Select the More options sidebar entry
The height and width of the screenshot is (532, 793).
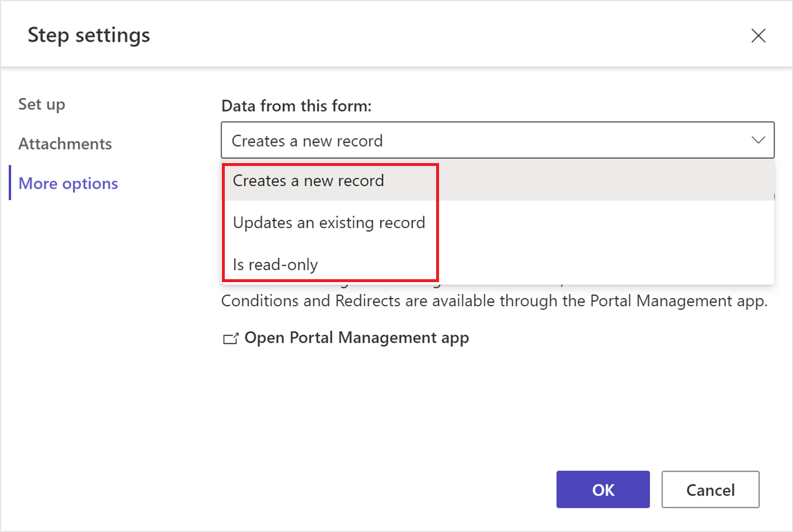pos(68,183)
